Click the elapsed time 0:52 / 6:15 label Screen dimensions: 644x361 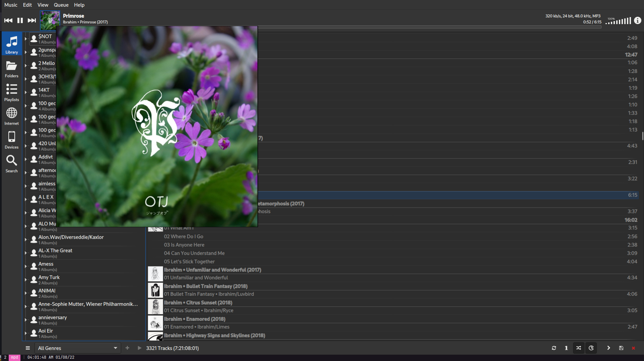592,22
